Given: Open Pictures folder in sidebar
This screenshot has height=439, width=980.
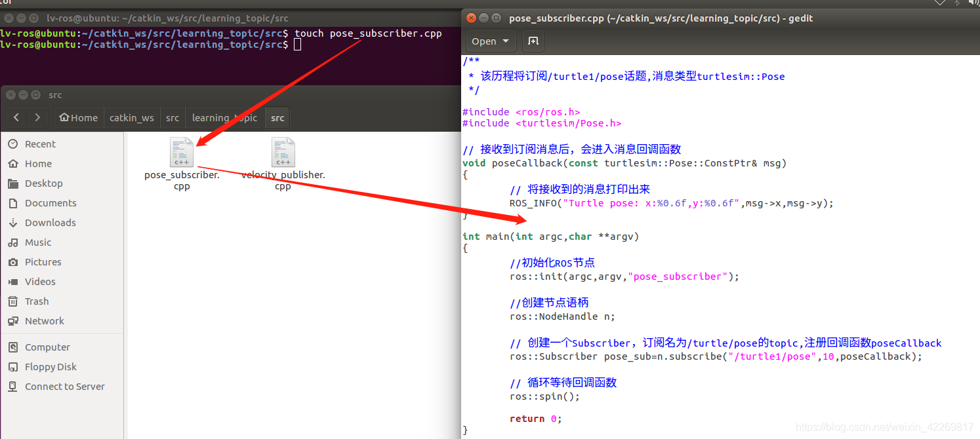Looking at the screenshot, I should (43, 262).
